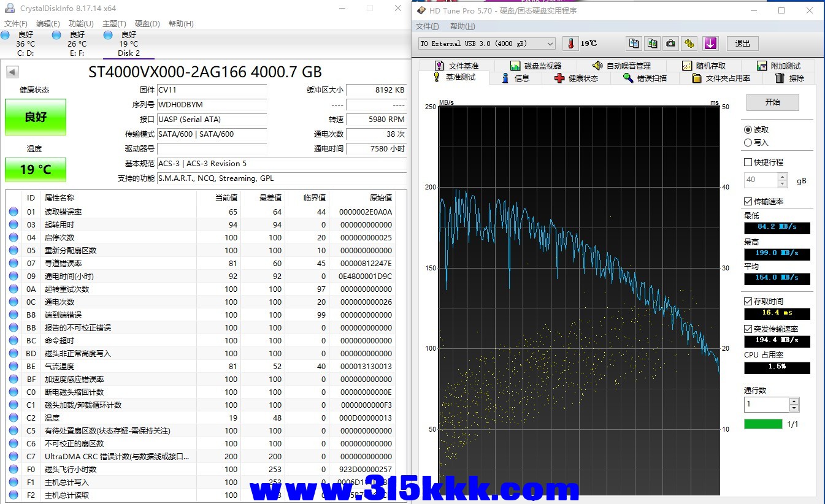
Task: Click the status orb for attribute 01 读取错误率
Action: (x=13, y=212)
